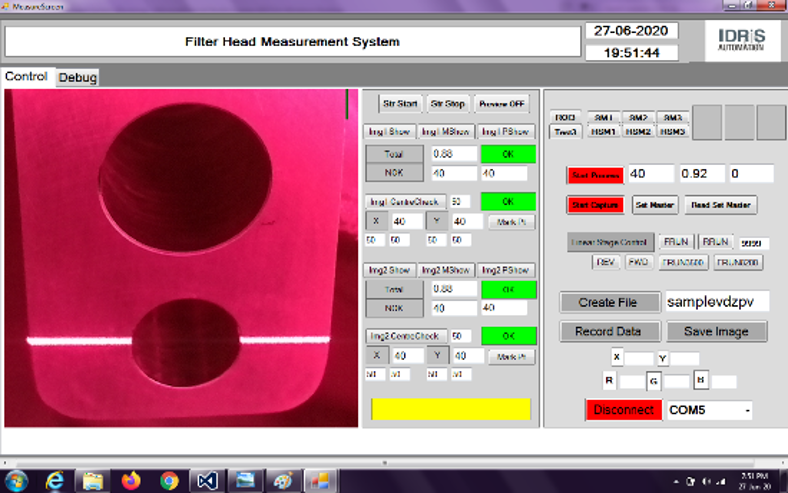Screen dimensions: 788x493
Task: Click the volume speaker icon in the tray
Action: coord(707,481)
